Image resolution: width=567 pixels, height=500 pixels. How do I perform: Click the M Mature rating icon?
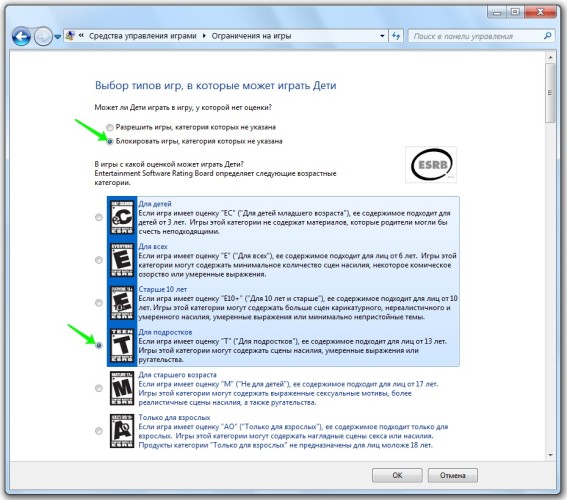coord(122,389)
